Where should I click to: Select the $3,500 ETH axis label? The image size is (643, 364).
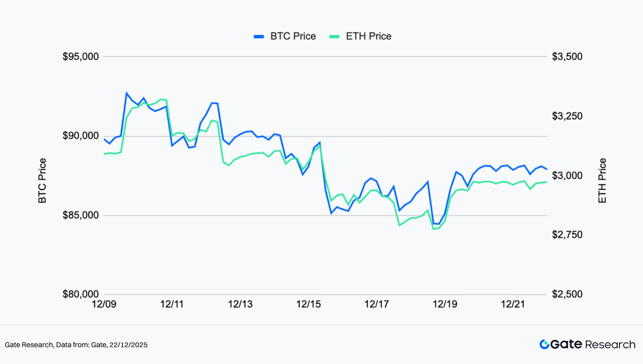coord(567,56)
